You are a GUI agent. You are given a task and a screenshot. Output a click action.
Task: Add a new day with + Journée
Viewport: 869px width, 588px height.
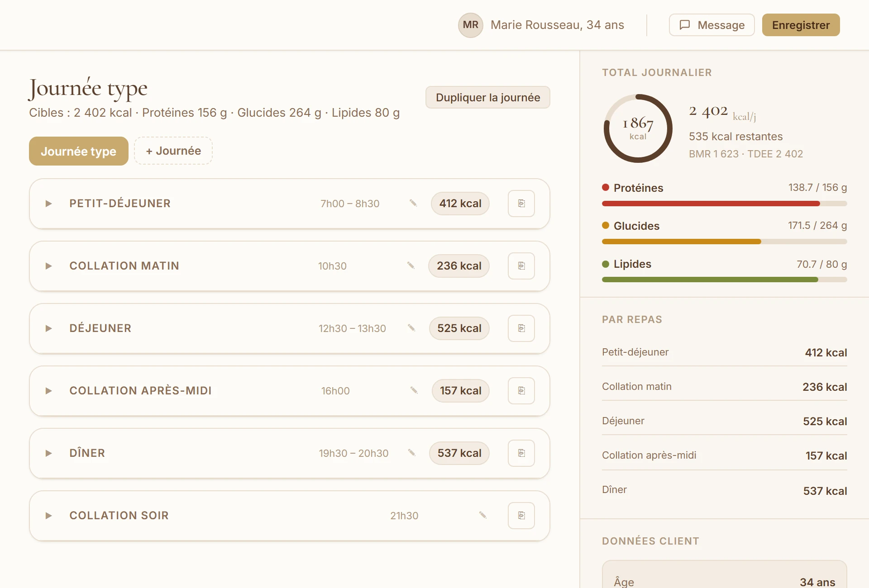(173, 151)
